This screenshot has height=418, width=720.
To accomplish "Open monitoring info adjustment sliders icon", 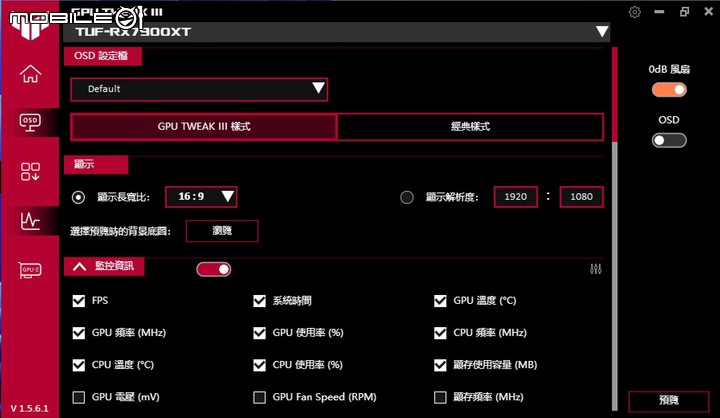I will (596, 269).
